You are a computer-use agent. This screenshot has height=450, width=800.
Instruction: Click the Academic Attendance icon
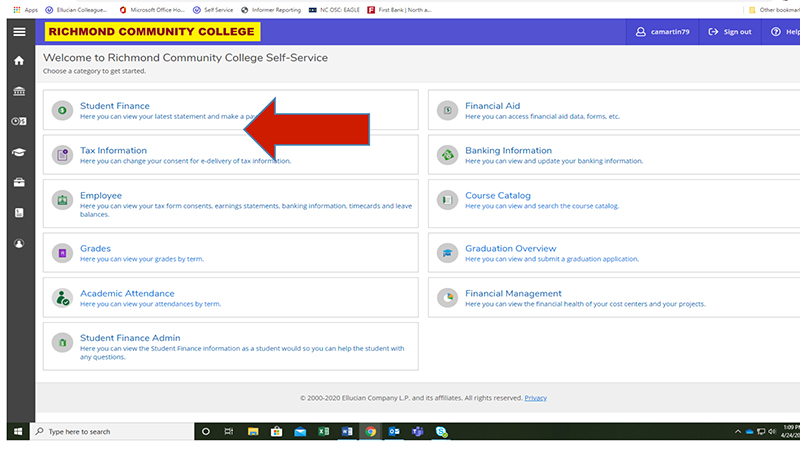click(62, 298)
